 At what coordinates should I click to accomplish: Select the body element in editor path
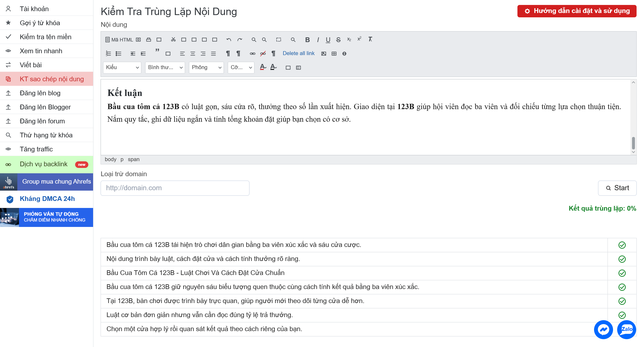(110, 159)
